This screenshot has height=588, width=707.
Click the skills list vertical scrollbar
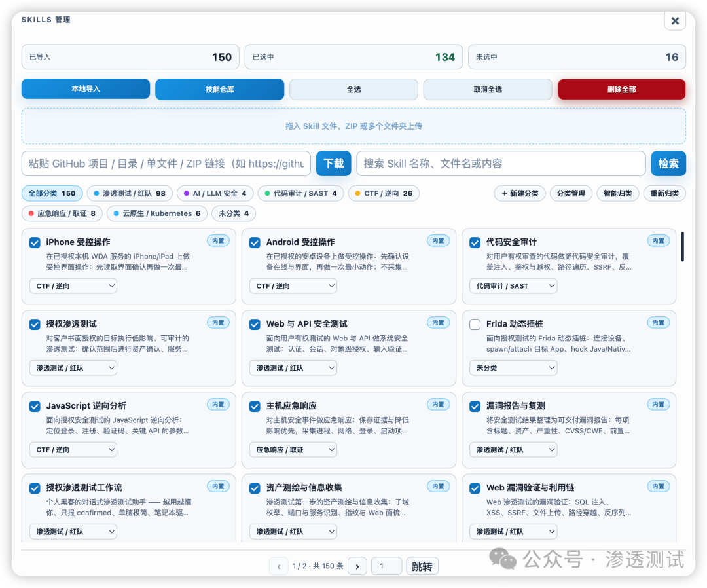[x=683, y=247]
